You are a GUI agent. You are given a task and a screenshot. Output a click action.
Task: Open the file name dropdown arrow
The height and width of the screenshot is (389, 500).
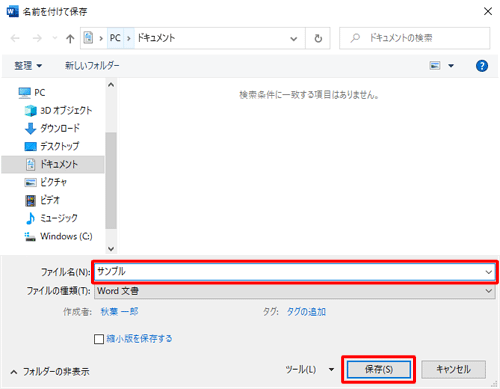tap(489, 272)
